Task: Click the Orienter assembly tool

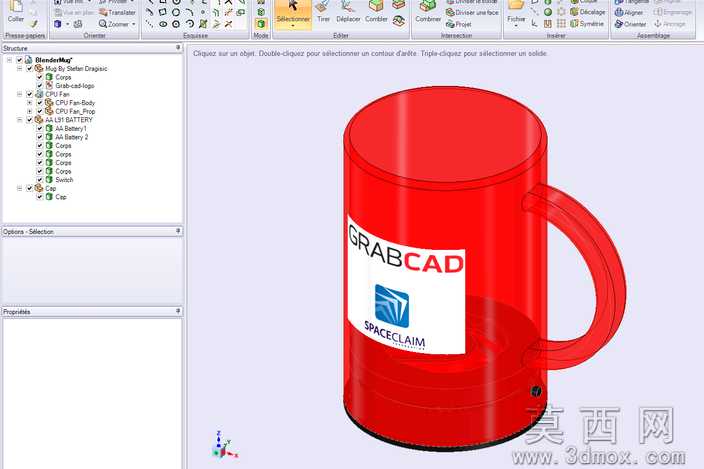Action: (x=630, y=24)
